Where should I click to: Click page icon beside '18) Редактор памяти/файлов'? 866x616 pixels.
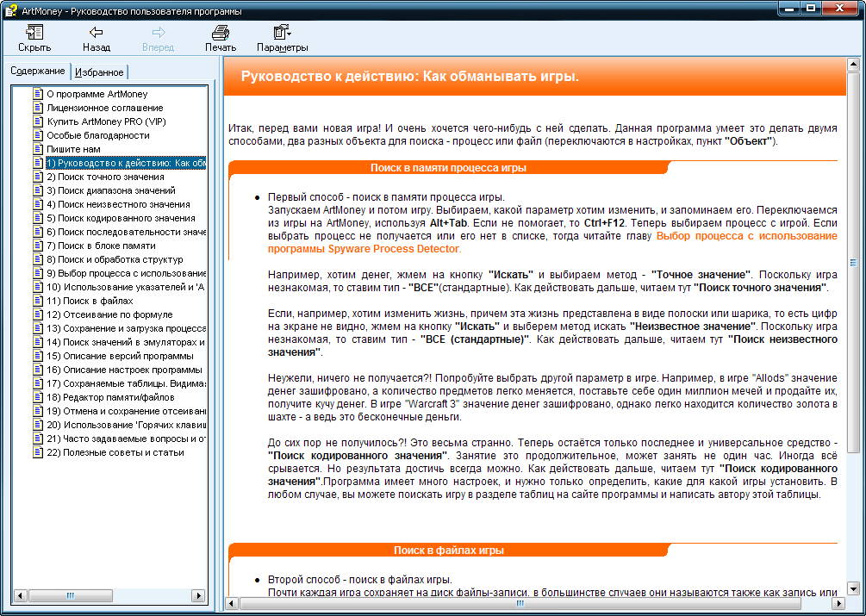pos(38,397)
